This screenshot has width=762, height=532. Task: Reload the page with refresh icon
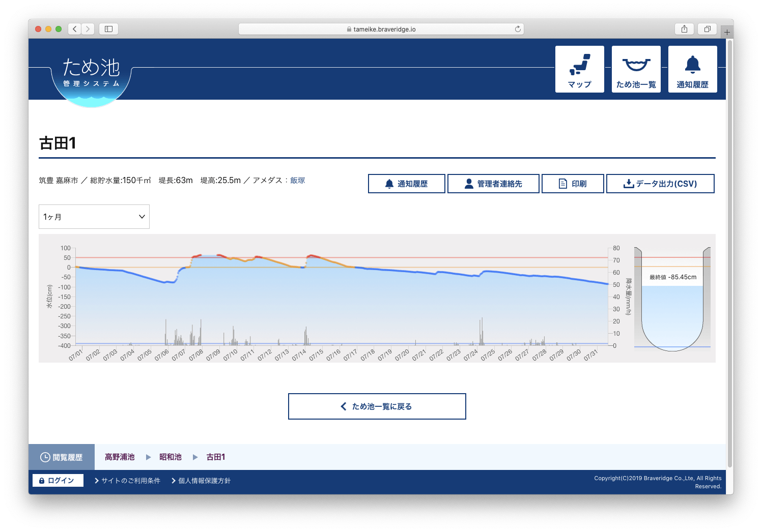pyautogui.click(x=518, y=29)
